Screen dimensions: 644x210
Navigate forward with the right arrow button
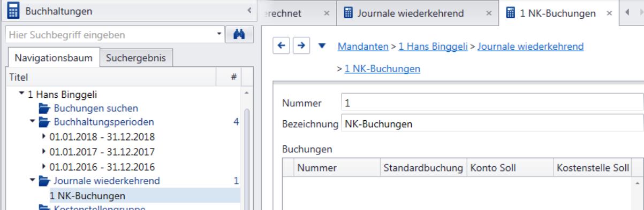[x=301, y=46]
